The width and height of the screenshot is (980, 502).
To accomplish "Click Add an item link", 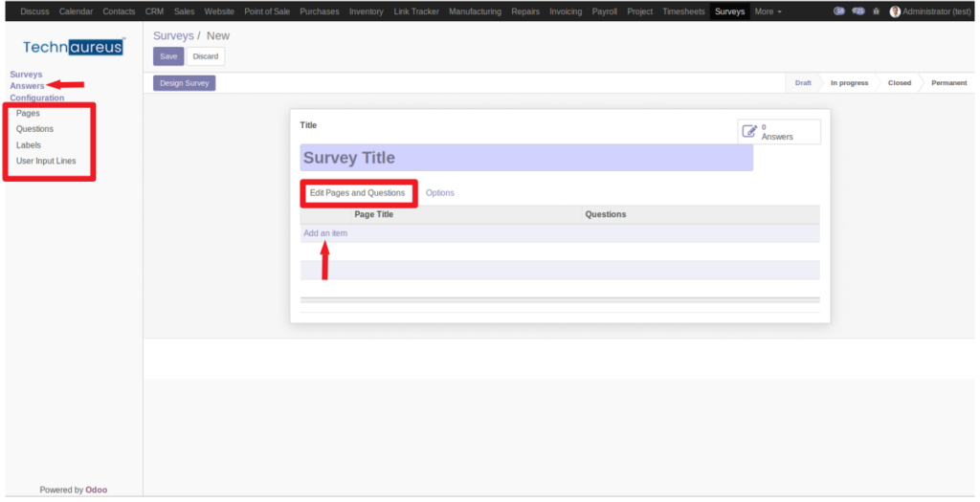I will click(325, 233).
